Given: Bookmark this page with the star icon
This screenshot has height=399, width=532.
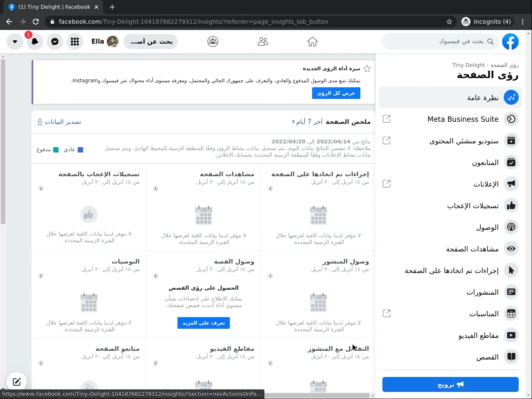Looking at the screenshot, I should pos(449,22).
